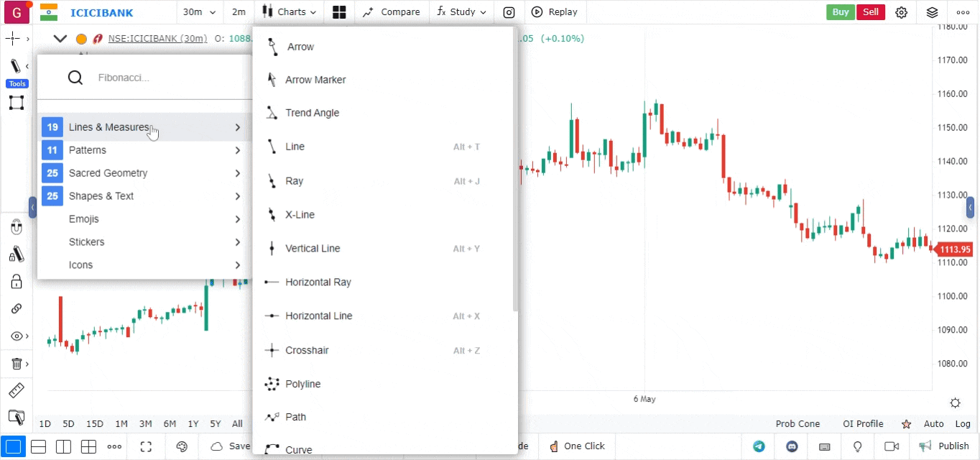
Task: Select the Trend Angle drawing tool
Action: tap(312, 113)
